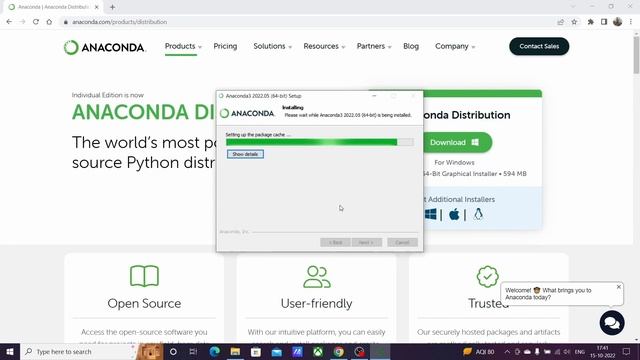Click the ENG language indicator
Screen dimensions: 640x360
580,352
